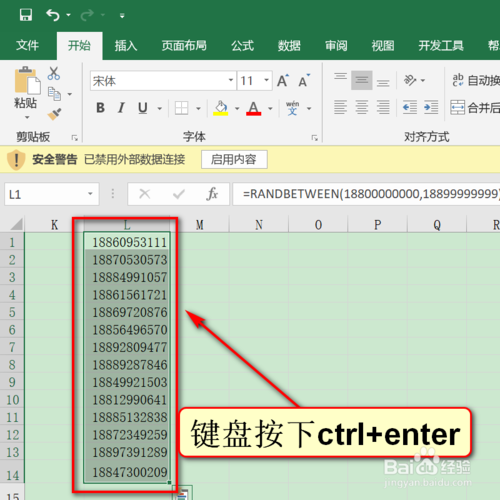Screen dimensions: 500x500
Task: Switch to the 公式 ribbon tab
Action: [242, 46]
